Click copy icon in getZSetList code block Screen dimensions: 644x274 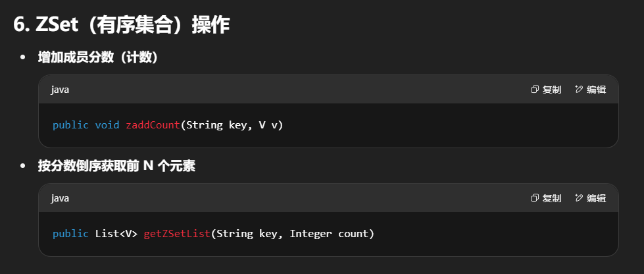click(x=535, y=198)
